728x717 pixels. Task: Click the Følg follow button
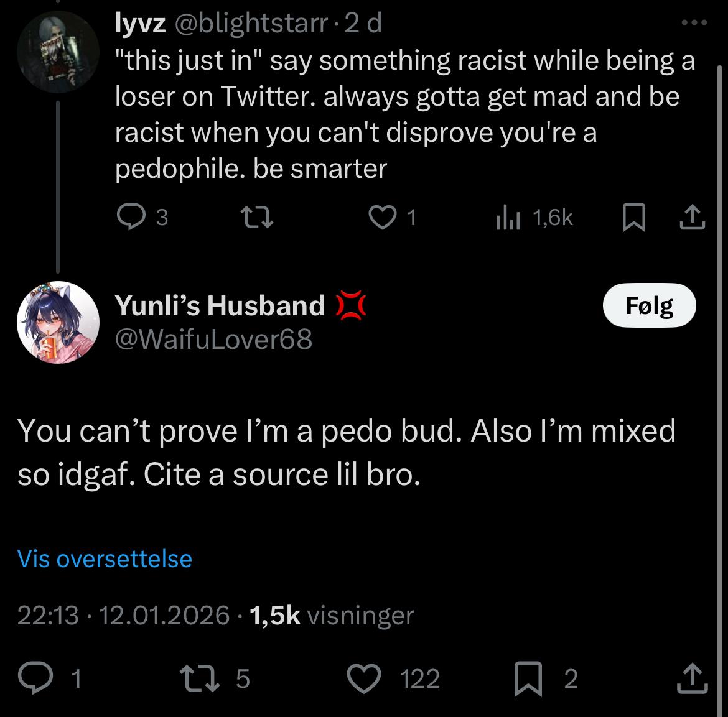coord(649,305)
